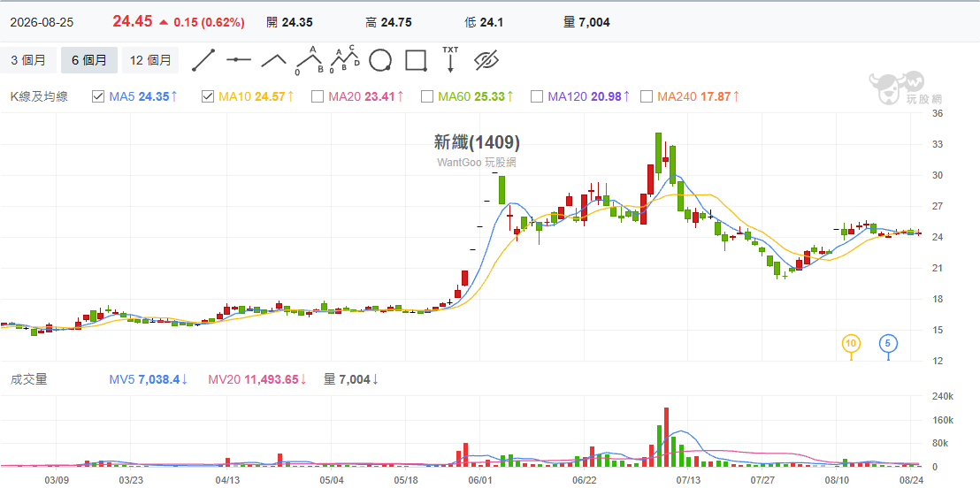Toggle the hide drawings eye icon
The width and height of the screenshot is (980, 488).
pyautogui.click(x=486, y=60)
